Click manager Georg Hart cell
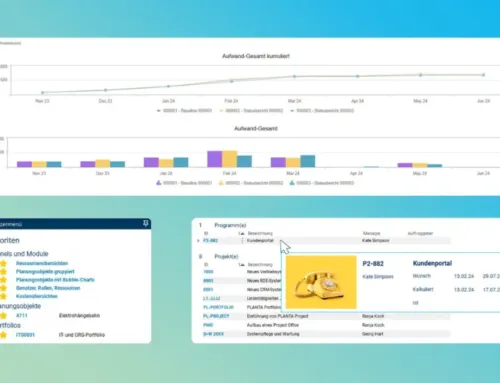Screen dimensions: 500x383 coord(373,334)
